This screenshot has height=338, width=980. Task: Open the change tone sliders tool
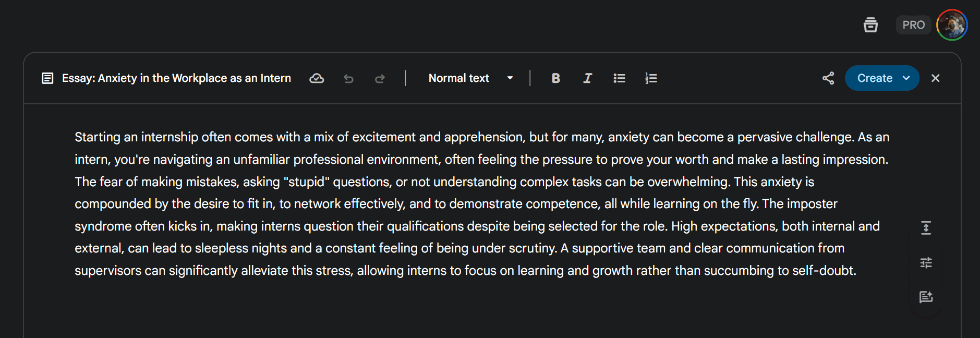[x=926, y=262]
